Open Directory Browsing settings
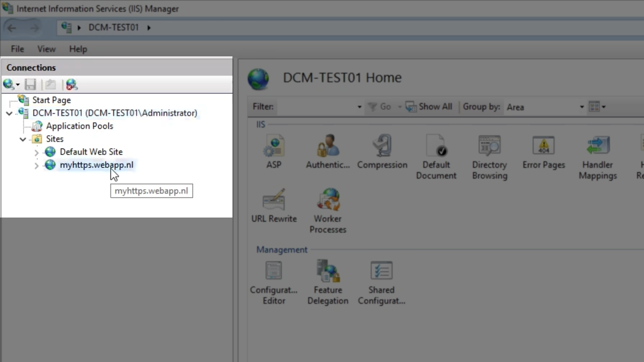Screen dimensions: 644x362 [489, 146]
